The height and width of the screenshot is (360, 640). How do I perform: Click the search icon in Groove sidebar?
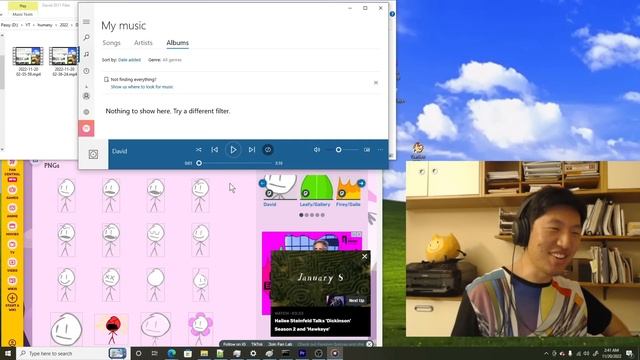86,38
